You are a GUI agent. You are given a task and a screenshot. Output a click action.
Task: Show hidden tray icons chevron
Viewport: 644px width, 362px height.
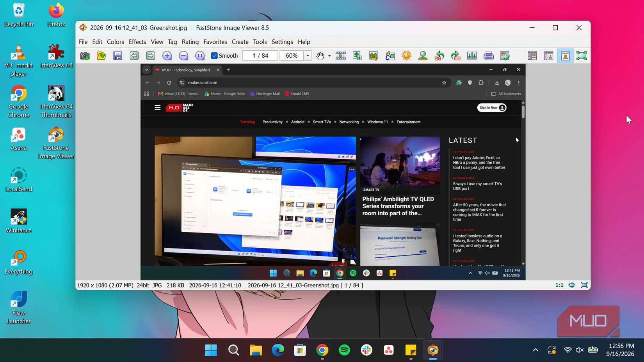(x=535, y=350)
